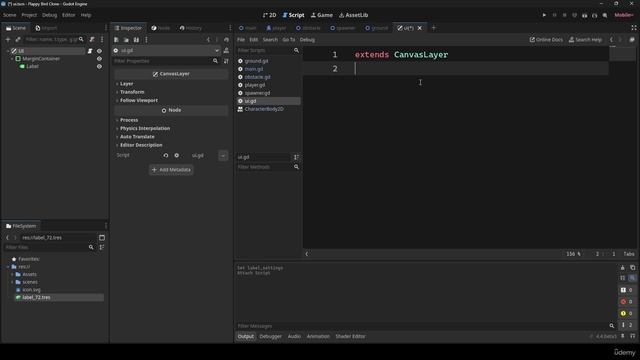Save the edited resource in Inspector

(136, 40)
